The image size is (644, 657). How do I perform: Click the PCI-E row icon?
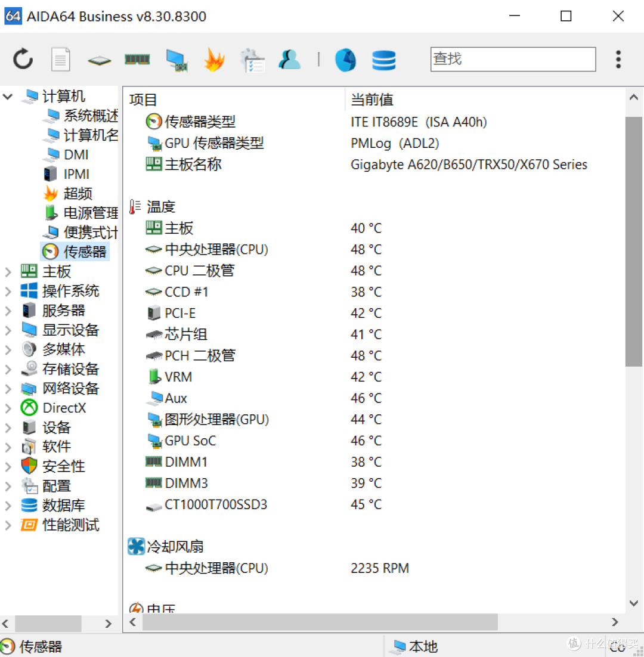coord(154,314)
